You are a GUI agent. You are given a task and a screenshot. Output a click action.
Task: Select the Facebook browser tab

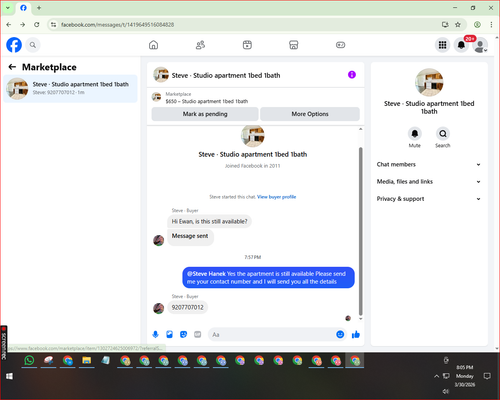pos(23,8)
